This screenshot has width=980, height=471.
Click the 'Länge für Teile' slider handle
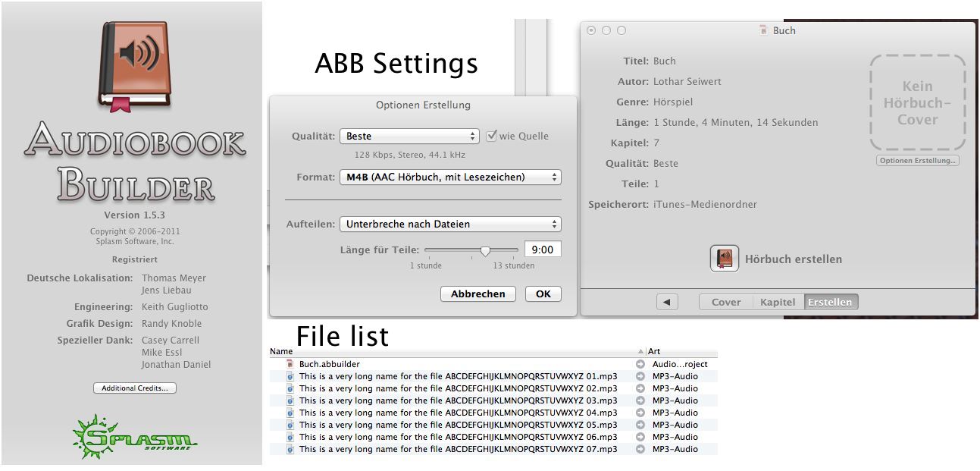click(485, 251)
